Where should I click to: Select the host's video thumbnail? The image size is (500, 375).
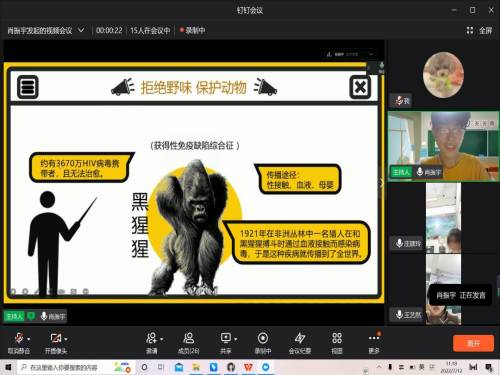[x=444, y=146]
